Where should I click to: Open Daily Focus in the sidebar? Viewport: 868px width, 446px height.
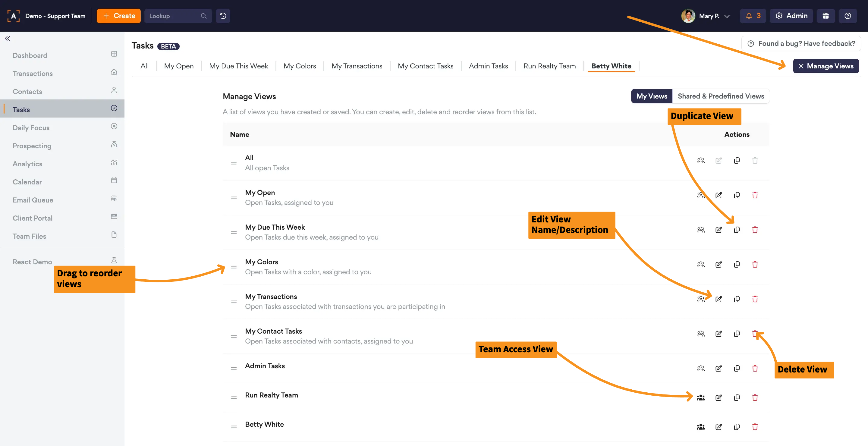click(x=31, y=128)
